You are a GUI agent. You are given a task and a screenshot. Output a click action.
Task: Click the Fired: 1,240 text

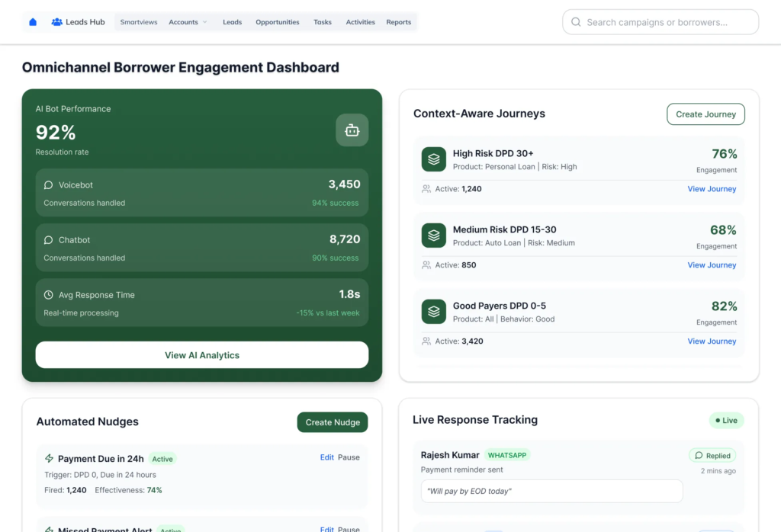click(66, 490)
